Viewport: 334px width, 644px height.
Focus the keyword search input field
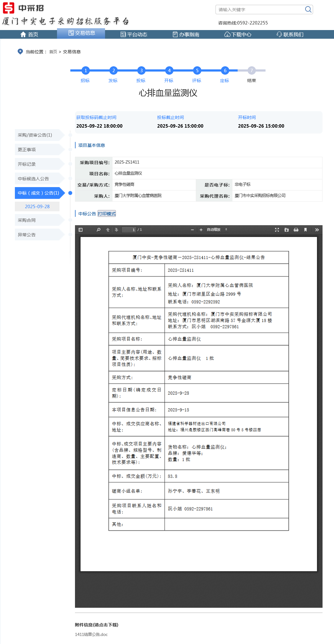260,10
